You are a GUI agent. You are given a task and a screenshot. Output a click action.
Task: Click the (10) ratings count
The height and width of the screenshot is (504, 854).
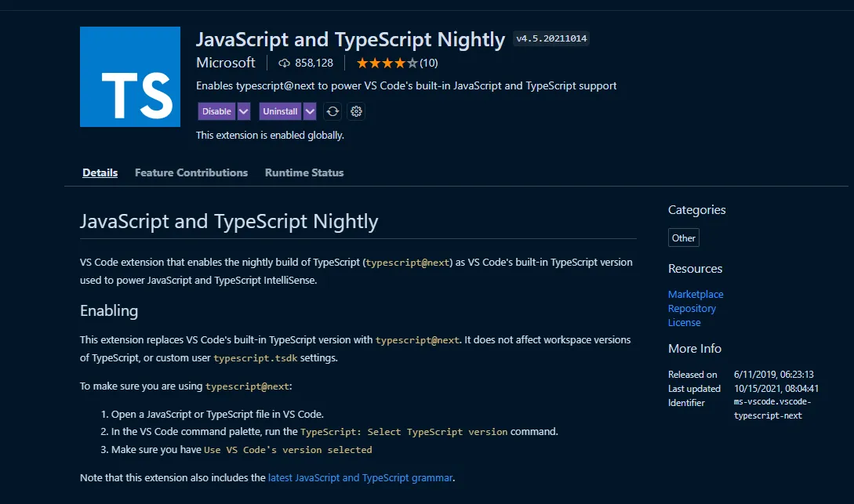point(429,63)
